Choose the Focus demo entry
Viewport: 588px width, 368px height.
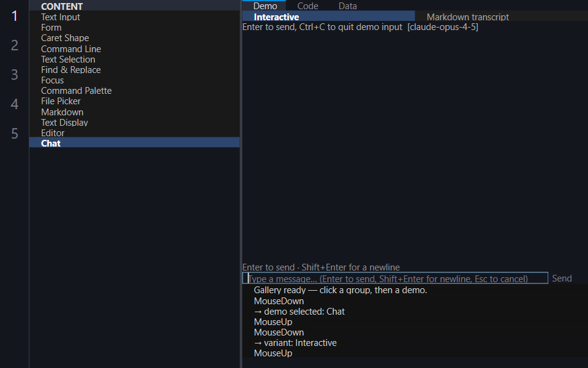pyautogui.click(x=134, y=80)
